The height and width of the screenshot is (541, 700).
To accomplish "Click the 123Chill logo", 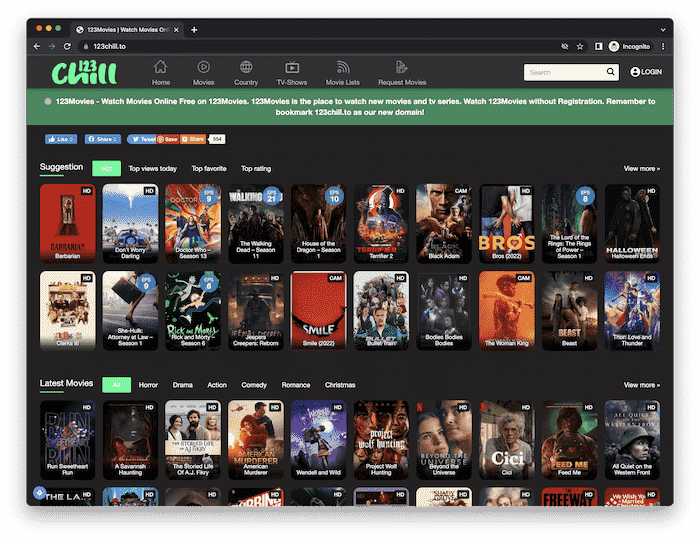I will [84, 73].
